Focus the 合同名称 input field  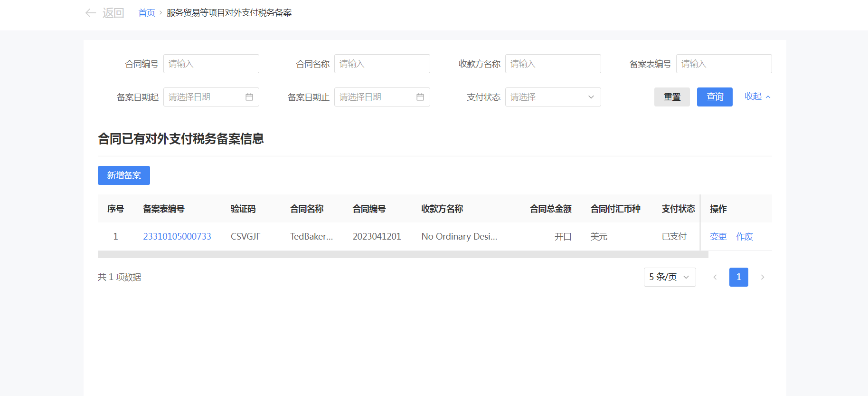382,64
